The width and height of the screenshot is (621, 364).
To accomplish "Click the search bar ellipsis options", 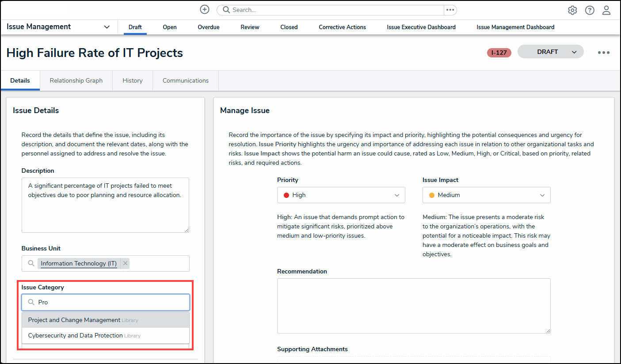I will [450, 10].
